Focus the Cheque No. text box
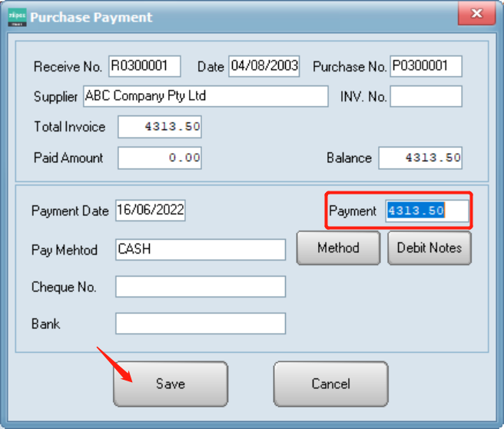The width and height of the screenshot is (504, 429). 200,287
